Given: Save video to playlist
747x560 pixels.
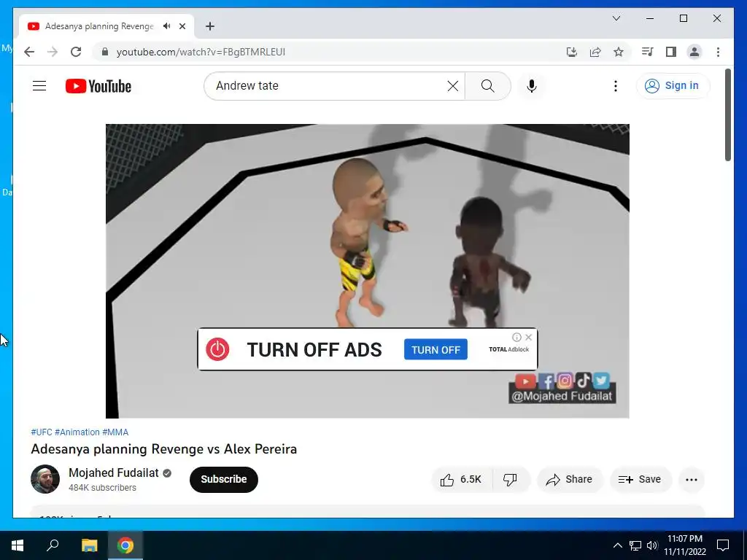Looking at the screenshot, I should click(640, 480).
